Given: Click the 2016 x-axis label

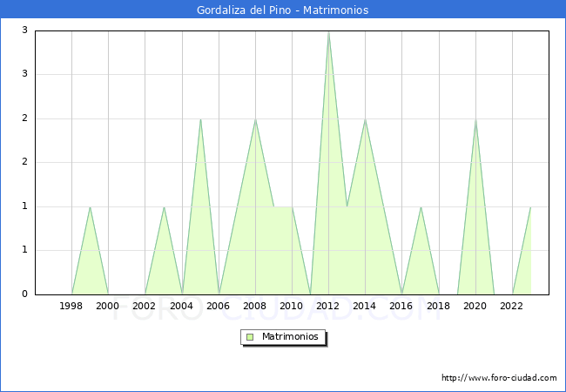Looking at the screenshot, I should coord(402,306).
